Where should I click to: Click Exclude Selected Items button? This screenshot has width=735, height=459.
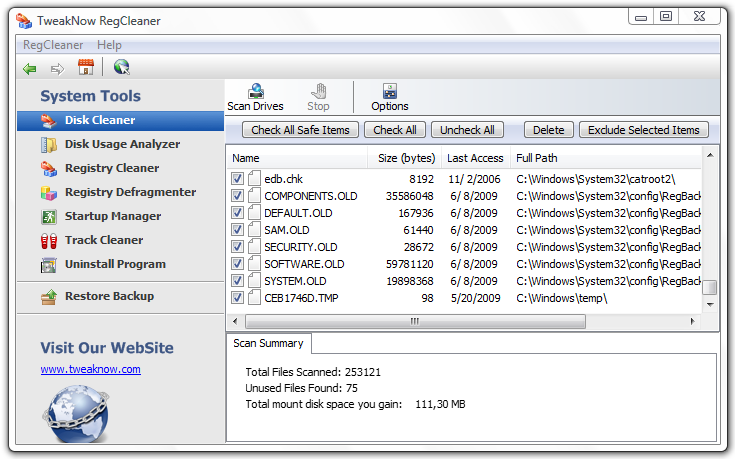(644, 130)
